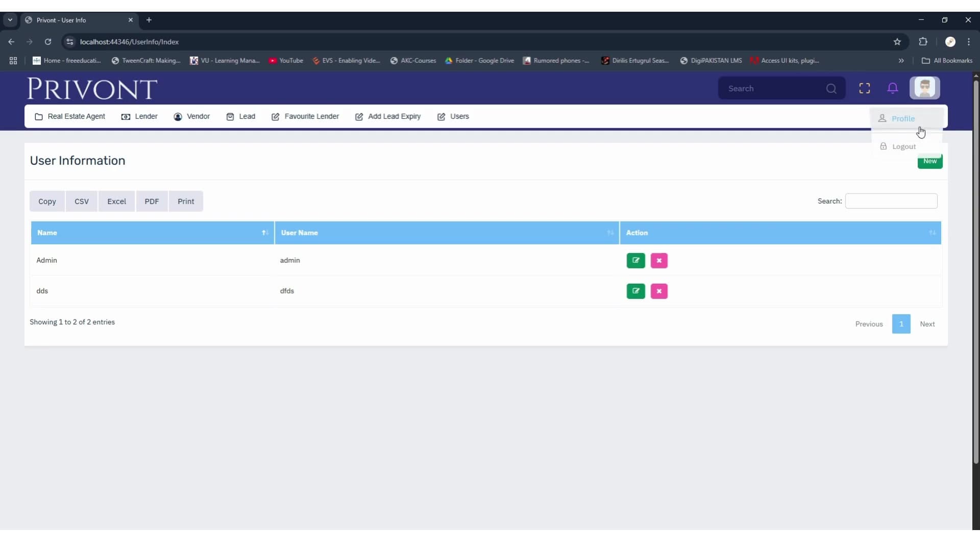Open the Lead menu item
This screenshot has height=551, width=980.
point(240,116)
